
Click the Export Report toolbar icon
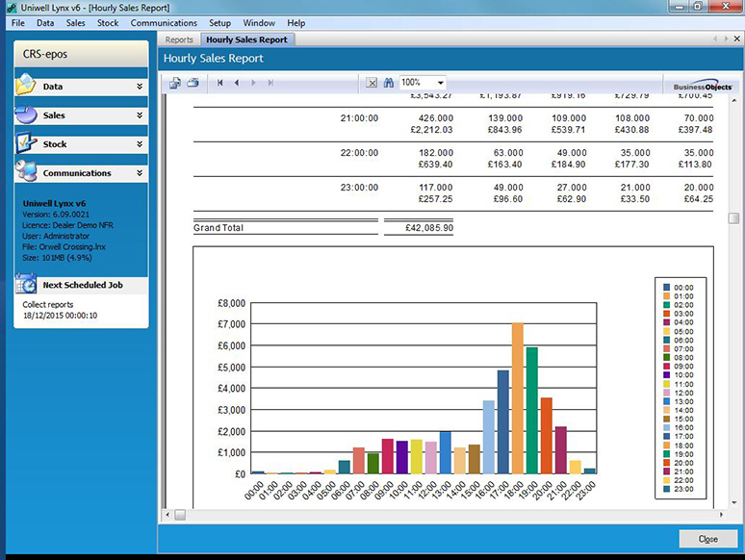pos(175,83)
